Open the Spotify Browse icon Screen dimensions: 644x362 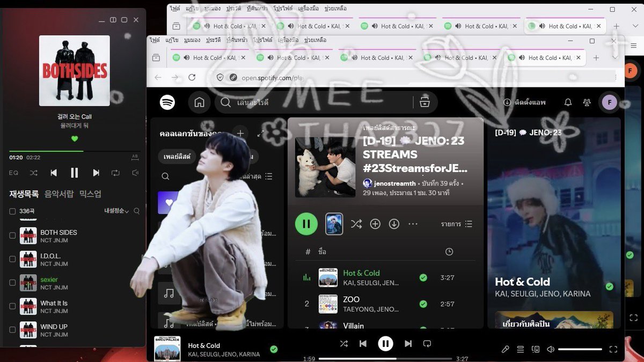click(x=424, y=102)
